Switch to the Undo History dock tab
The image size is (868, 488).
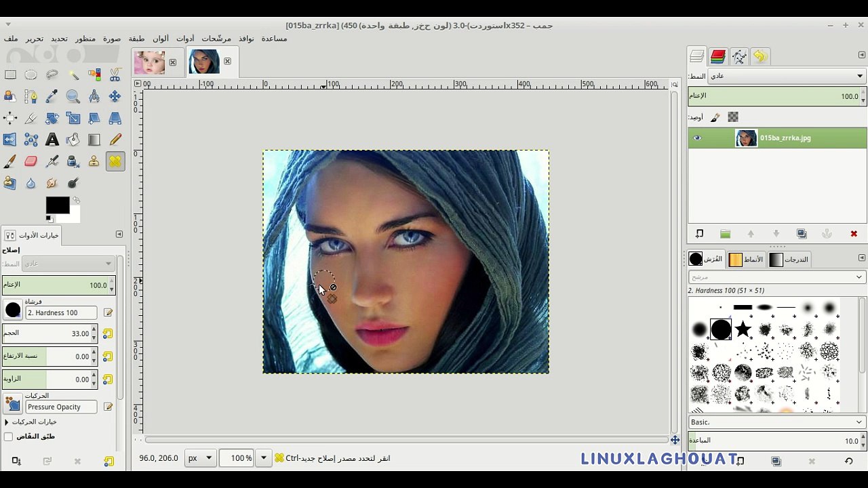tap(760, 57)
